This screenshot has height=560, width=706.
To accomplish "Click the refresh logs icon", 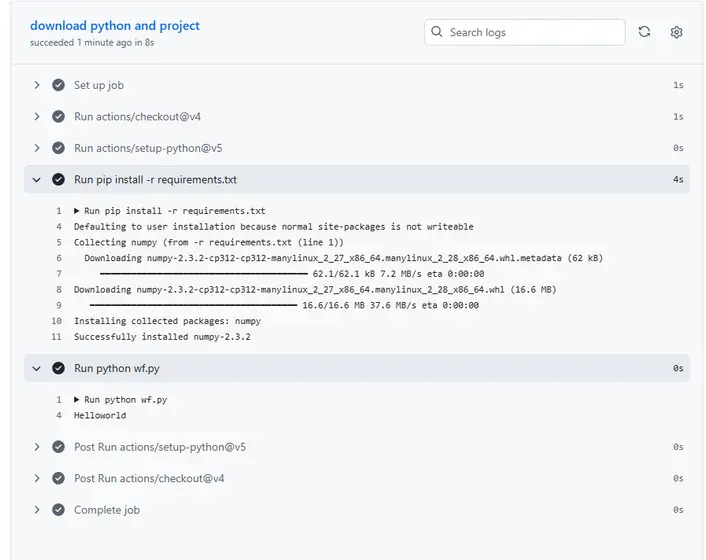I will (x=645, y=32).
